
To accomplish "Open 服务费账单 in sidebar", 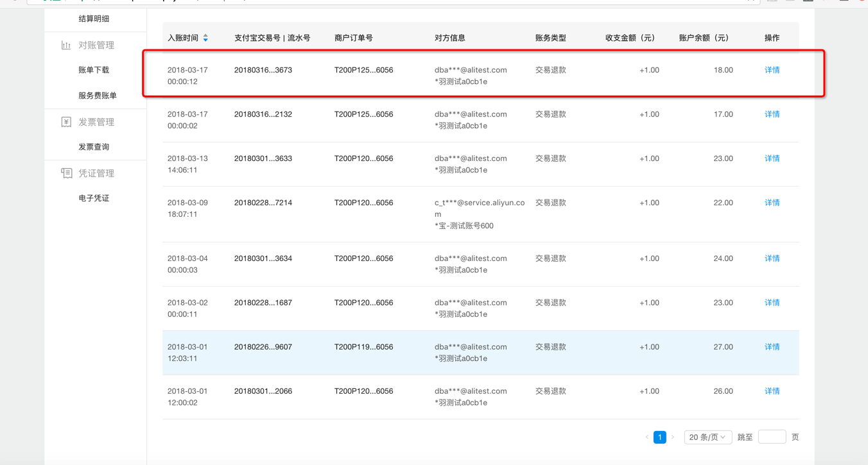I will coord(98,96).
